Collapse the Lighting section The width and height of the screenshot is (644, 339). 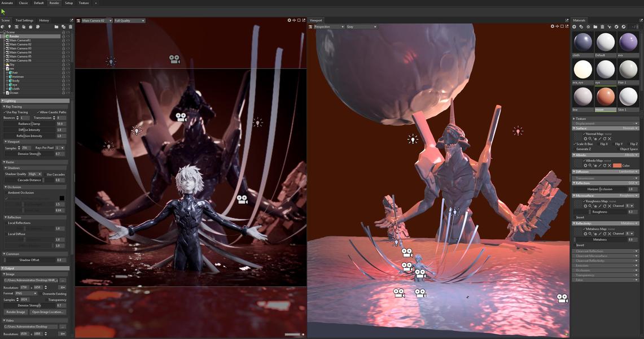pyautogui.click(x=35, y=101)
